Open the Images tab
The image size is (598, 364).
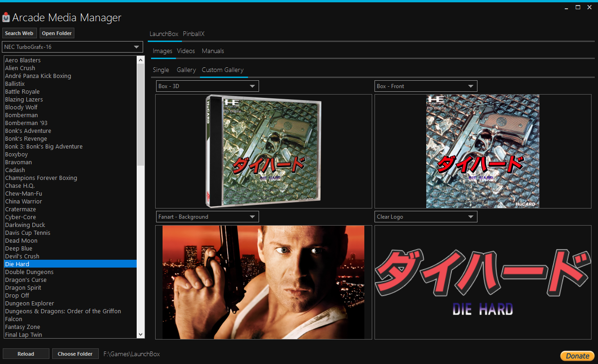click(x=163, y=51)
